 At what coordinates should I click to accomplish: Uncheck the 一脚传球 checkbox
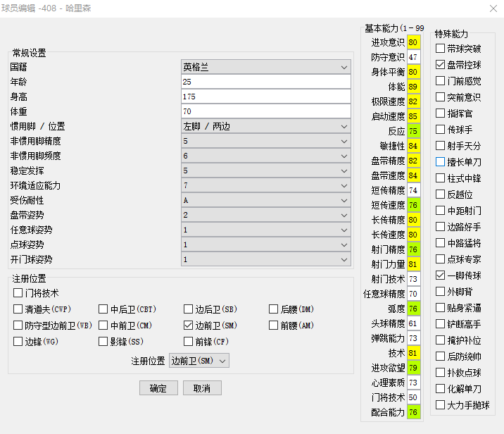pos(441,275)
